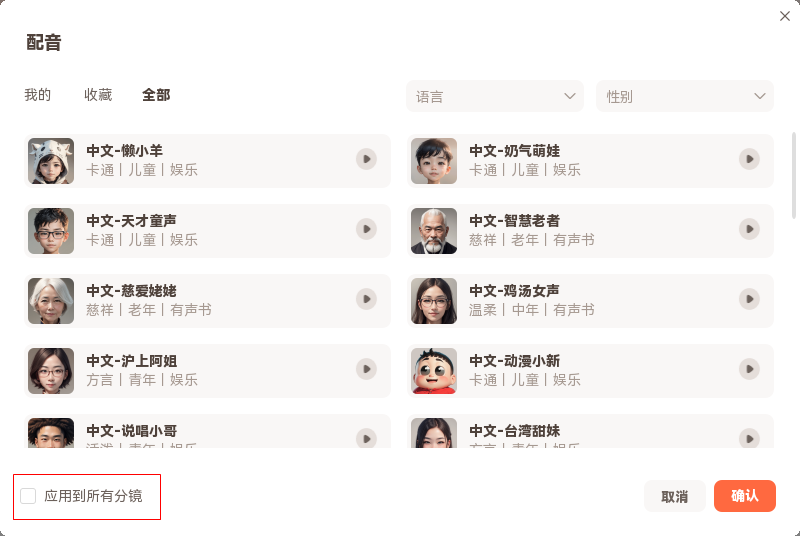Play preview of 中文-动漫小新 voice

click(x=749, y=369)
